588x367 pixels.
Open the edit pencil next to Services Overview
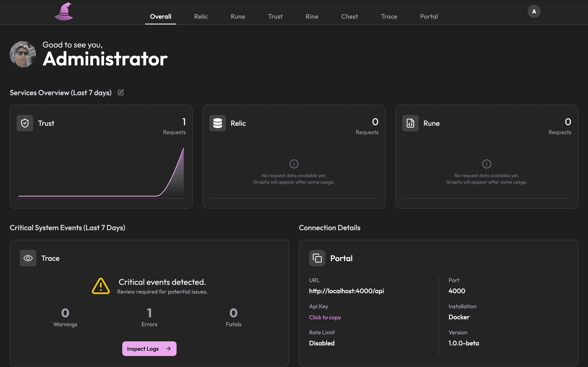pyautogui.click(x=121, y=92)
